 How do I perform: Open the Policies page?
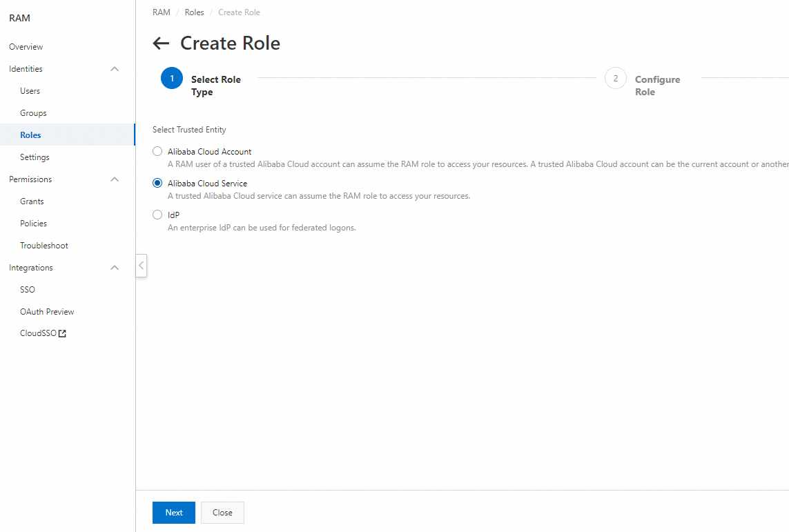[32, 223]
